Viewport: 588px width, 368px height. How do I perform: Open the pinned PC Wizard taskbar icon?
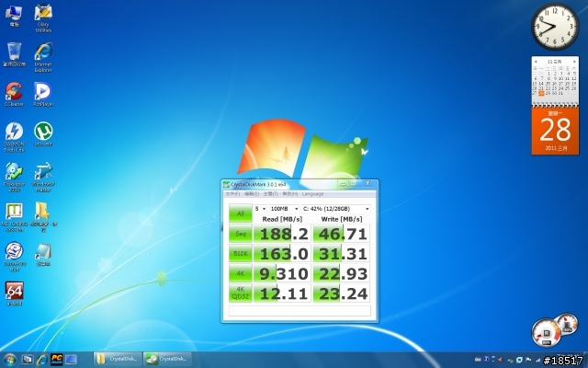(x=56, y=360)
